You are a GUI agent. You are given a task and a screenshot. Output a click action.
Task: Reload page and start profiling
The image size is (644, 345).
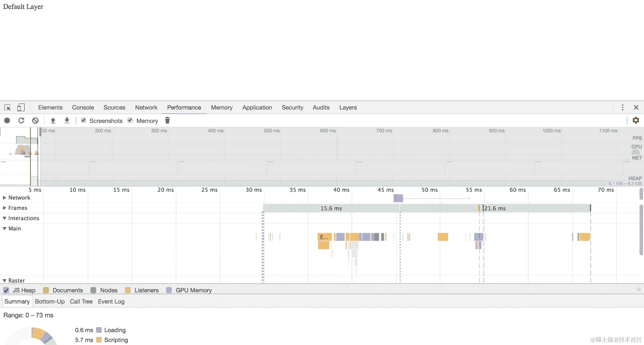(21, 120)
